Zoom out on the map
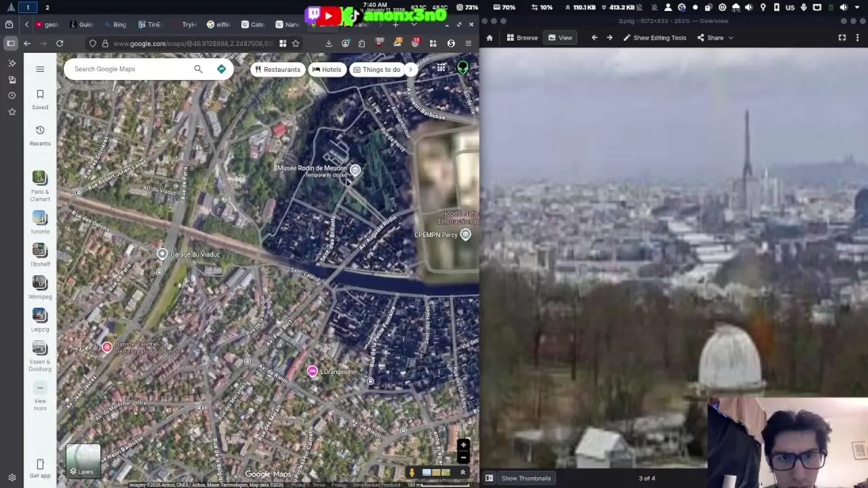 click(463, 457)
